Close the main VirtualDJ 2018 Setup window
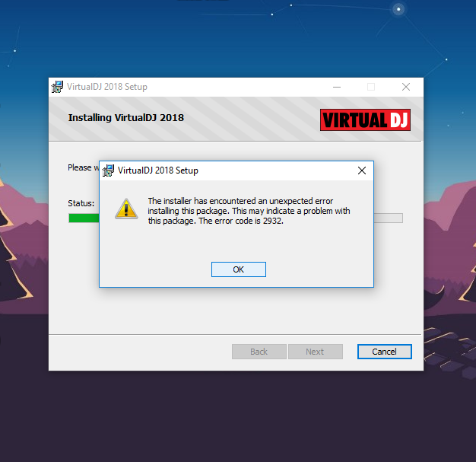This screenshot has width=476, height=462. [406, 87]
